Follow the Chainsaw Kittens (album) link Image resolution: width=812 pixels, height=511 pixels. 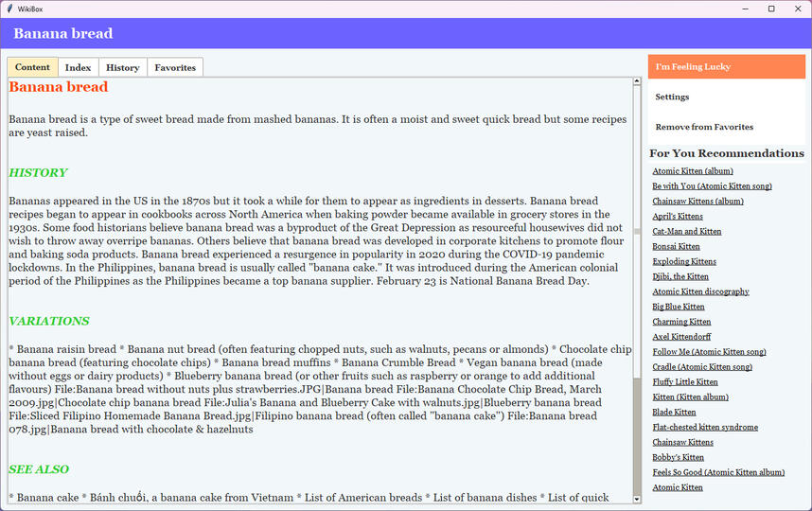[x=697, y=202]
